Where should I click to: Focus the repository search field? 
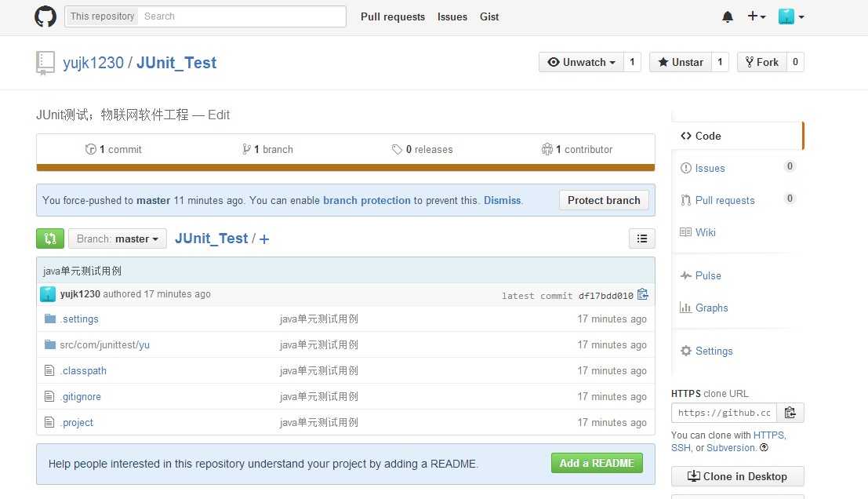(x=243, y=16)
